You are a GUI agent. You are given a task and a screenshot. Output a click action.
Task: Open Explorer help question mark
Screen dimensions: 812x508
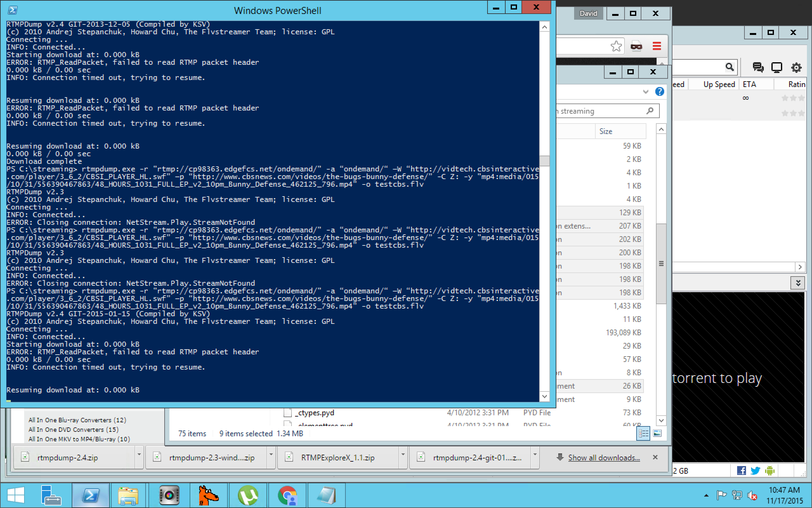tap(660, 91)
